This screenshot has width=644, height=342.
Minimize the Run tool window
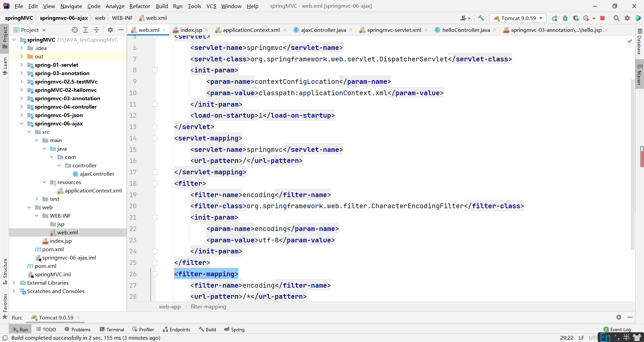click(630, 317)
